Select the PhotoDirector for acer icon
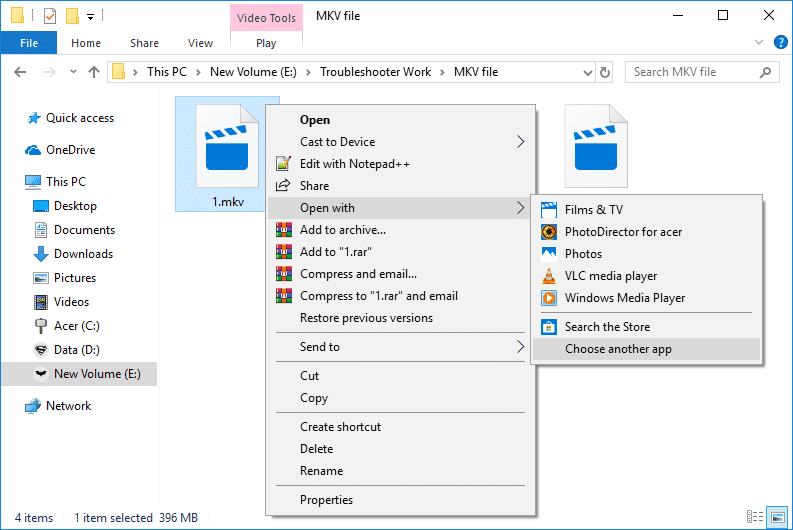The height and width of the screenshot is (530, 793). [548, 232]
